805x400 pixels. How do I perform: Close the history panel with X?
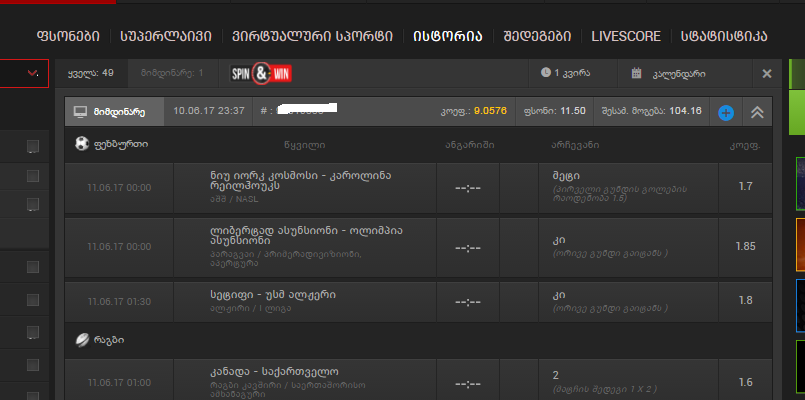(x=767, y=74)
